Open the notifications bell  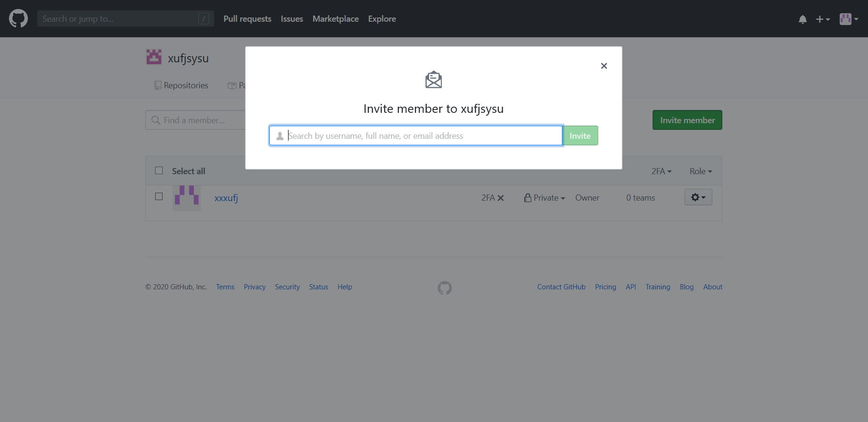click(x=802, y=19)
